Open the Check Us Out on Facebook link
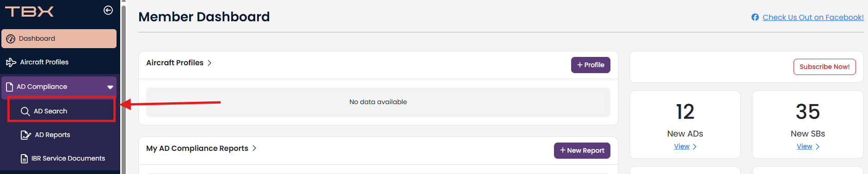Screen dimensions: 868x174 coord(813,17)
